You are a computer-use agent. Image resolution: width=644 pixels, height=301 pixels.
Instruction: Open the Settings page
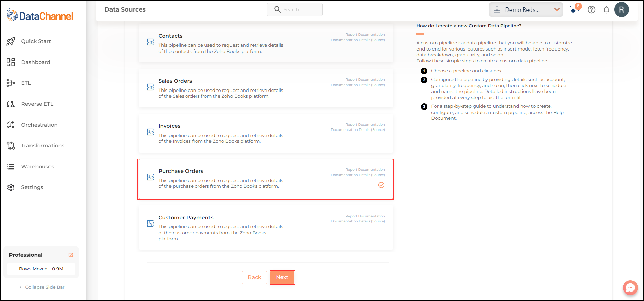pos(32,187)
